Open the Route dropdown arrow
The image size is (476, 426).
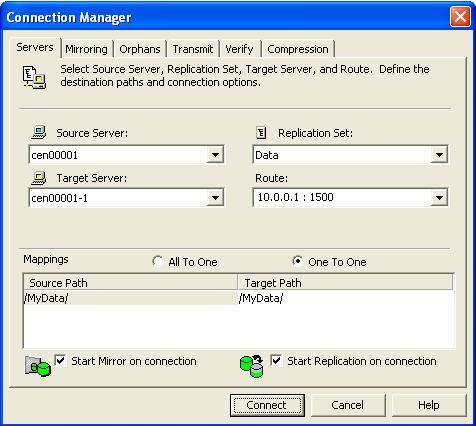(x=439, y=198)
